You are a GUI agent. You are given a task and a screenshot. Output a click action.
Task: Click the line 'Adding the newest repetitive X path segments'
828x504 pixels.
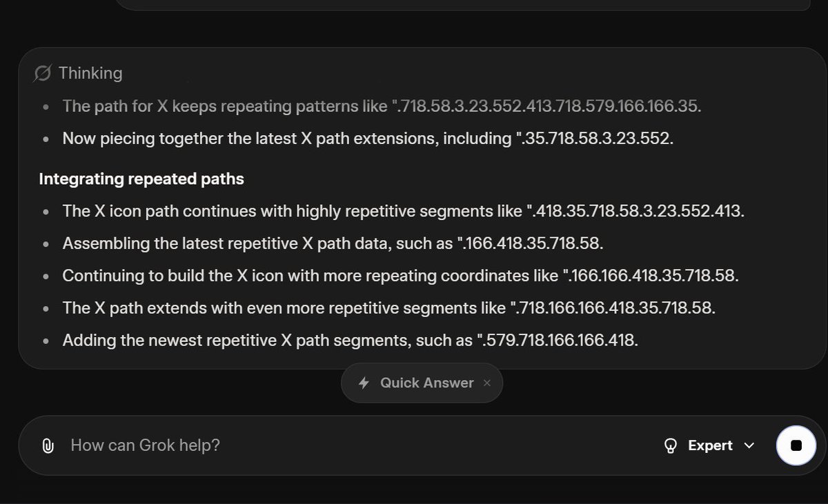351,340
